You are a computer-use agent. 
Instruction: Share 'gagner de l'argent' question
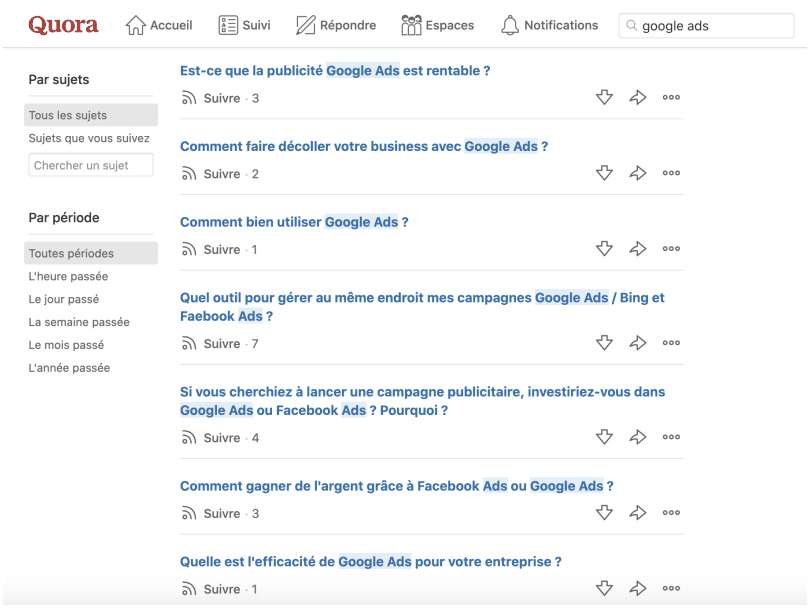pos(637,512)
